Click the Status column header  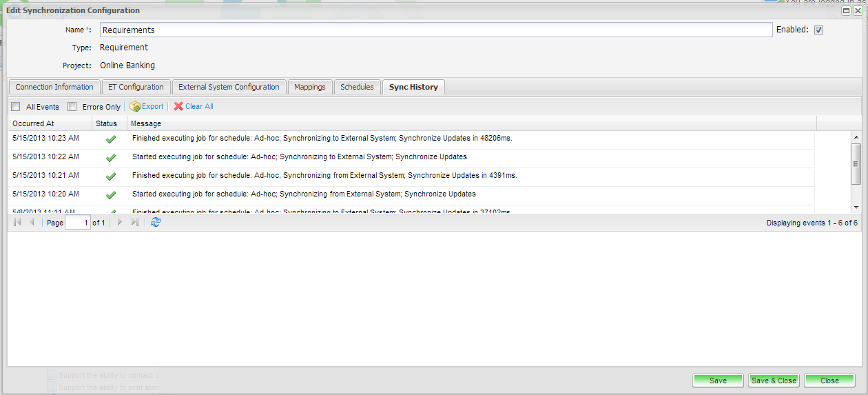[107, 123]
